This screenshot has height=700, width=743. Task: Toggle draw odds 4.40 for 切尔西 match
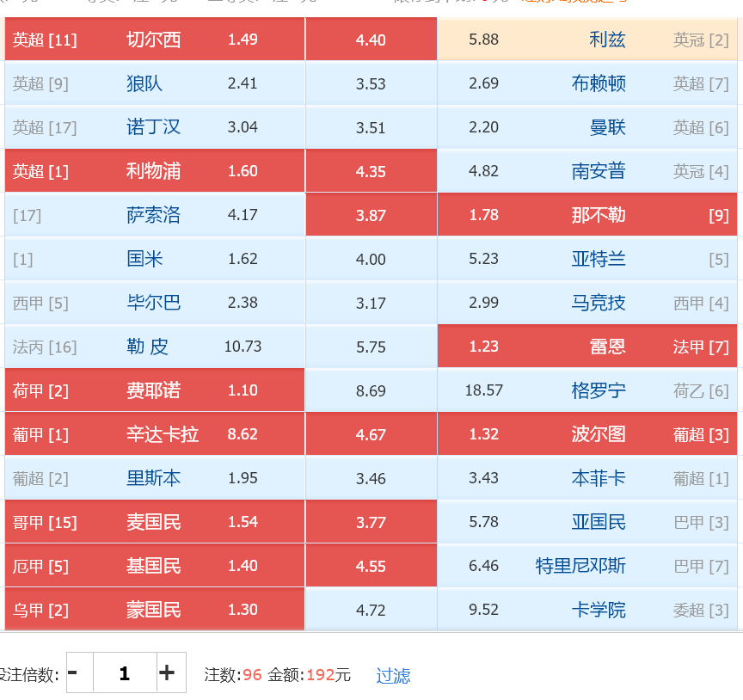coord(371,40)
